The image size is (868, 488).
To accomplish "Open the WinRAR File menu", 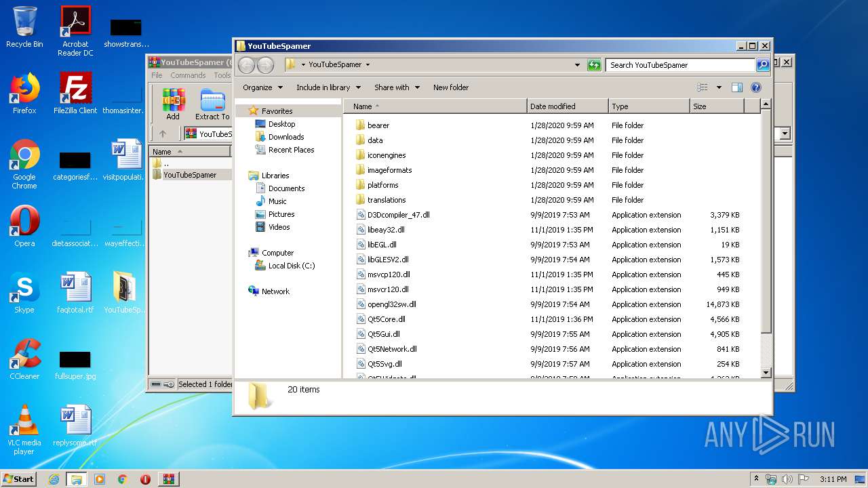I will tap(157, 75).
